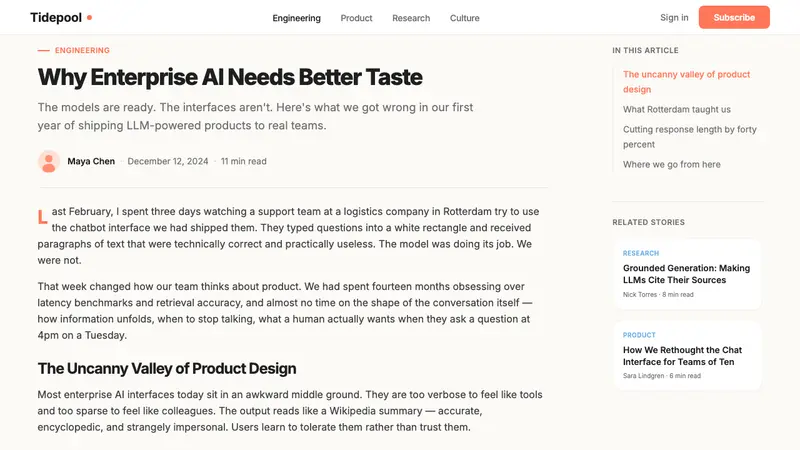Click the drop cap letter L
Viewport: 800px width, 450px height.
(x=42, y=217)
